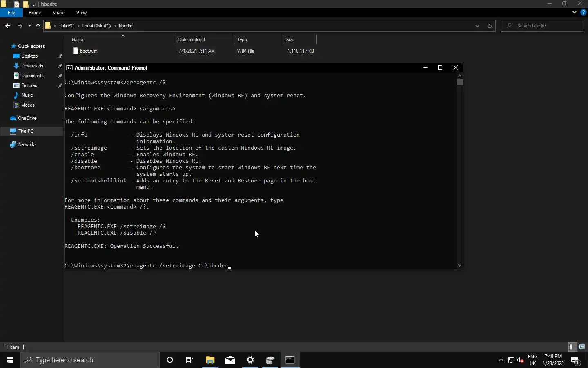Unpin Downloads using its pin icon
Viewport: 588px width, 368px height.
coord(60,66)
